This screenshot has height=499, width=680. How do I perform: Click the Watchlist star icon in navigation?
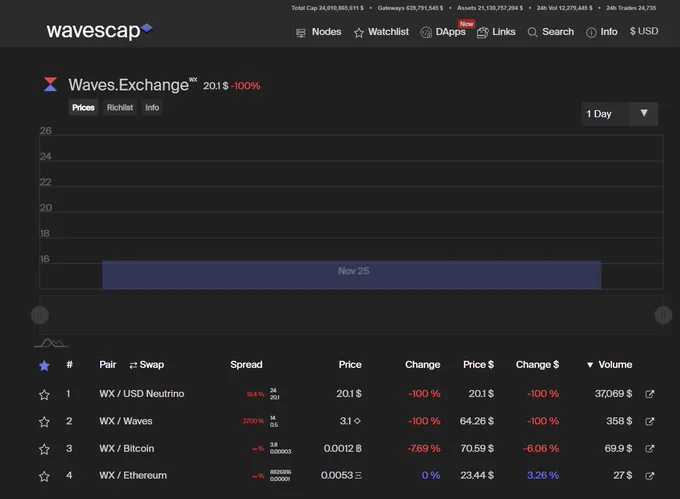[359, 33]
